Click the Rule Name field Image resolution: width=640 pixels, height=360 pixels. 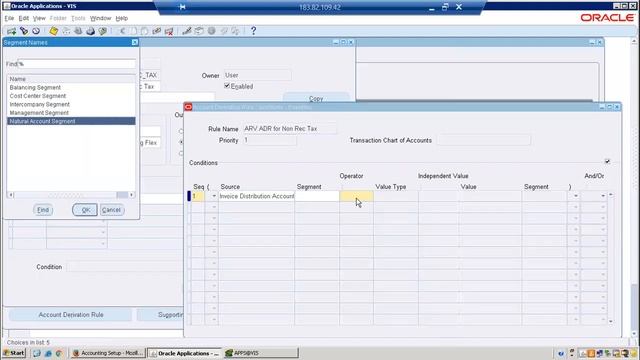(289, 129)
